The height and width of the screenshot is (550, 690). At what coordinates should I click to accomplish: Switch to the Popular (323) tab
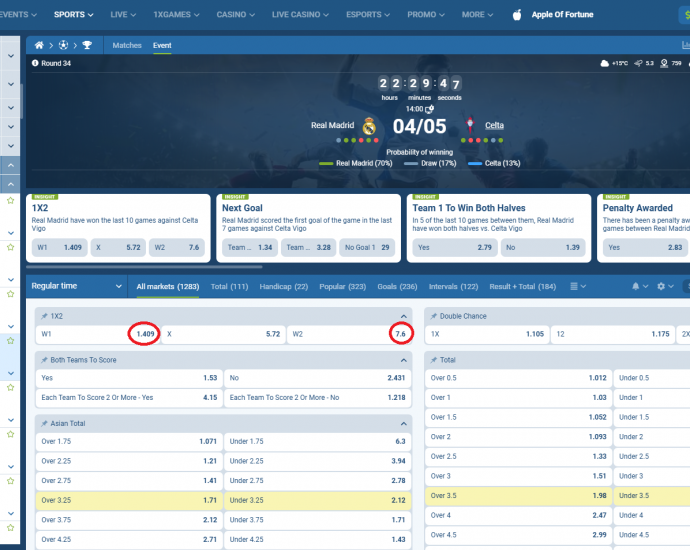(342, 286)
